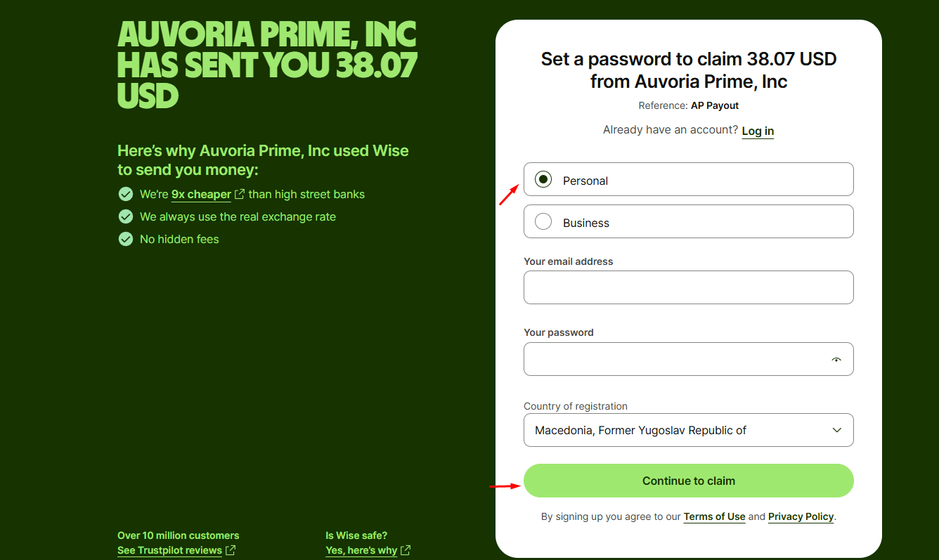Open the Terms of Use link
This screenshot has width=939, height=560.
(714, 516)
